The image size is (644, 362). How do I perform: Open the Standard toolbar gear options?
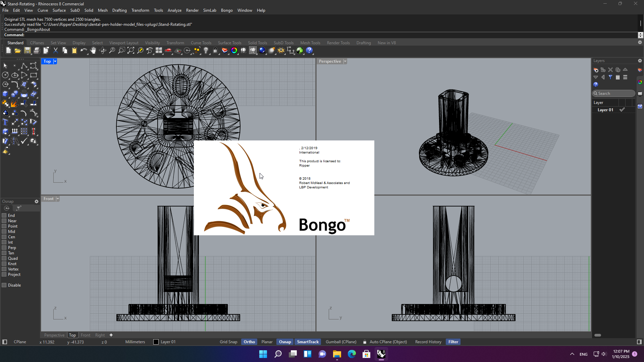[x=640, y=43]
